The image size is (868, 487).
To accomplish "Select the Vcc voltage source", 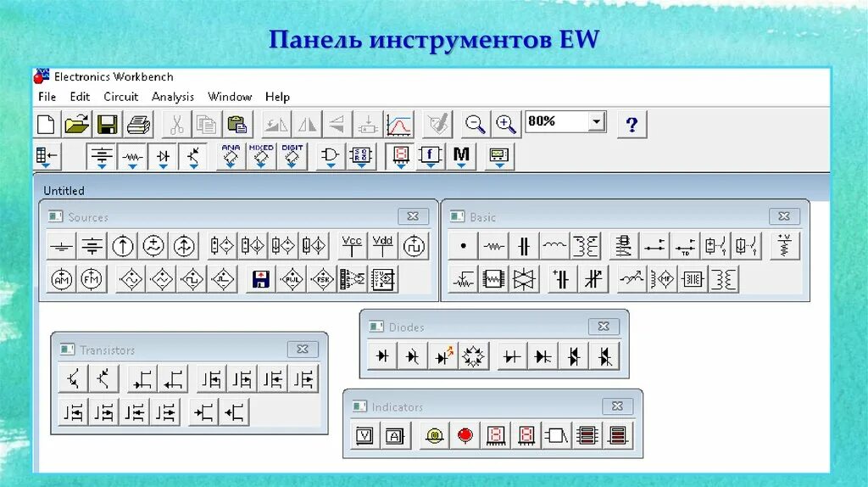I will 352,246.
